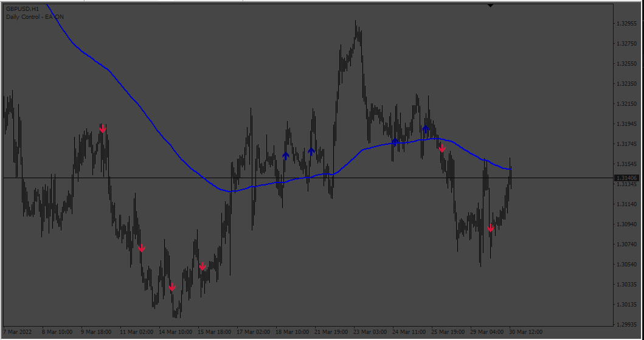Select the lowest red arrow near 14 Mar 10:00
The width and height of the screenshot is (644, 340).
click(172, 287)
